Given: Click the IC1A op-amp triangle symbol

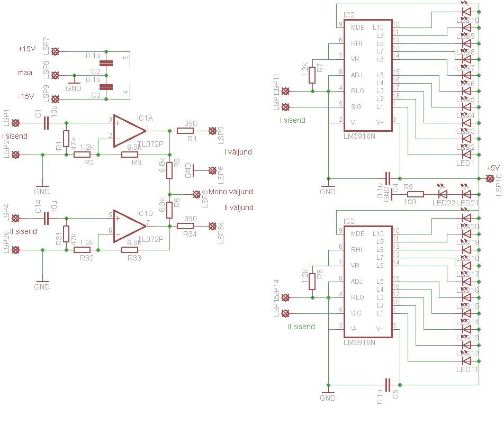Looking at the screenshot, I should click(128, 129).
